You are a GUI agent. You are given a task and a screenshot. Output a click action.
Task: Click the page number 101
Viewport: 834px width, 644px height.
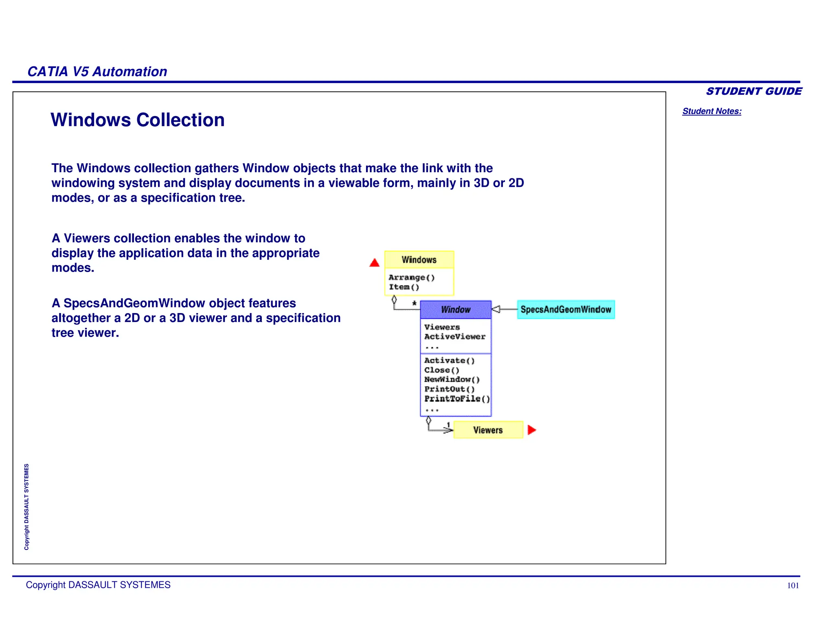click(x=793, y=586)
